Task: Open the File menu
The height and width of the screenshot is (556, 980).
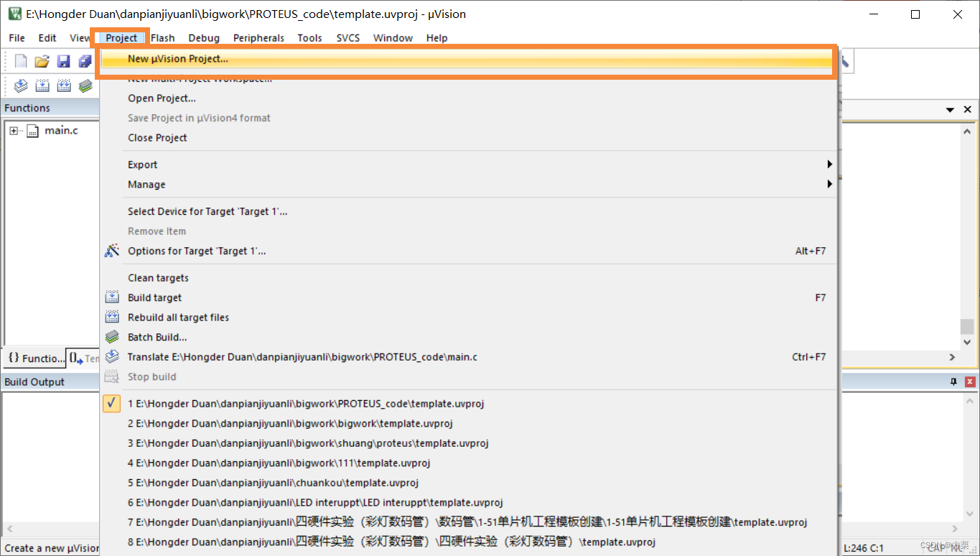Action: click(x=17, y=38)
